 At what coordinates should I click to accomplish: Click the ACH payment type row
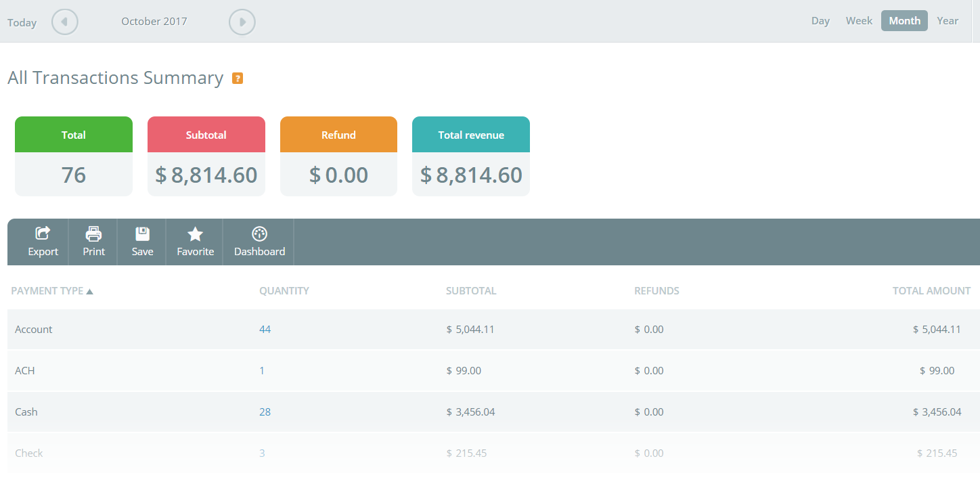493,370
